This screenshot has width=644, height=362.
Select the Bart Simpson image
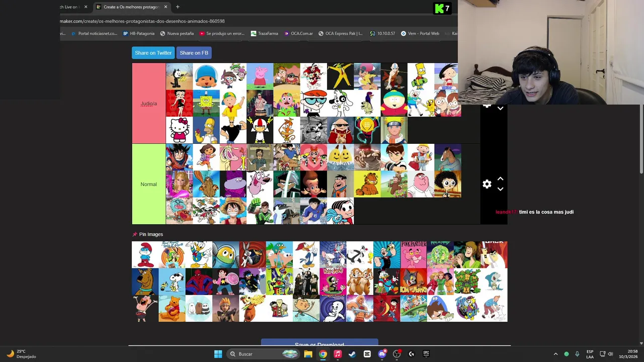point(421,76)
